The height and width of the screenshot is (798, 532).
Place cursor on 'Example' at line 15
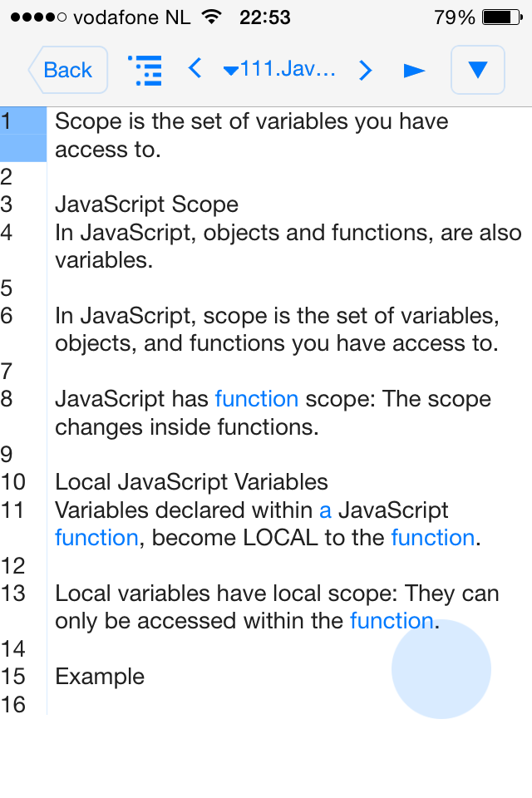pyautogui.click(x=100, y=677)
